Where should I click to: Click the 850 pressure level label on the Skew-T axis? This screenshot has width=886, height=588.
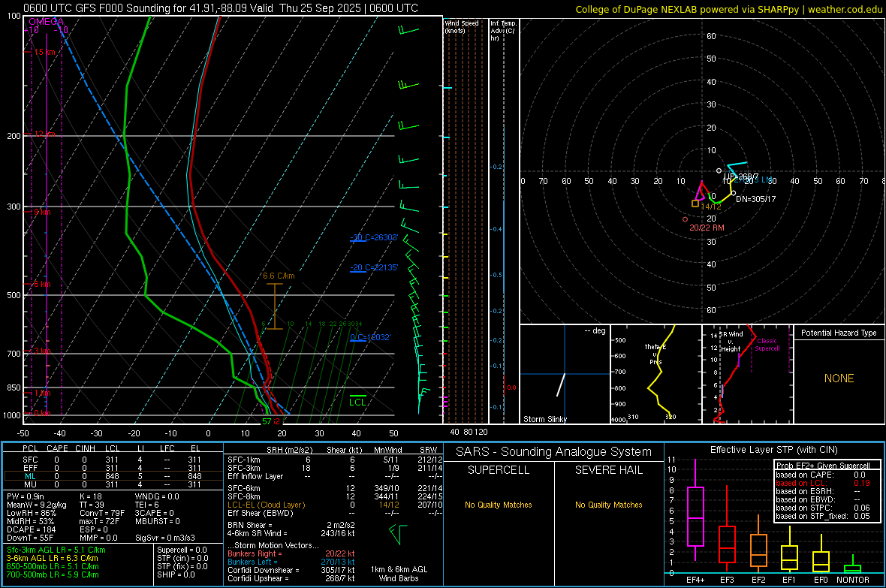pyautogui.click(x=14, y=387)
